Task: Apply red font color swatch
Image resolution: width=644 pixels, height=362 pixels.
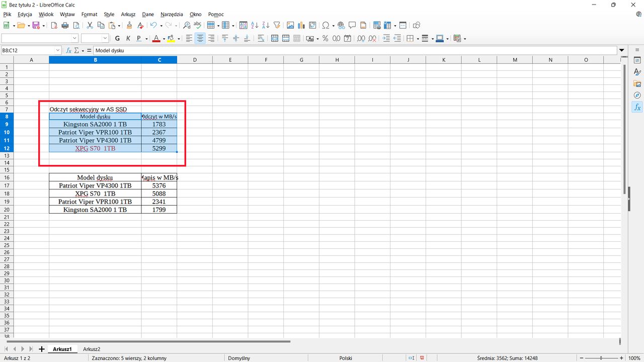Action: coord(156,38)
